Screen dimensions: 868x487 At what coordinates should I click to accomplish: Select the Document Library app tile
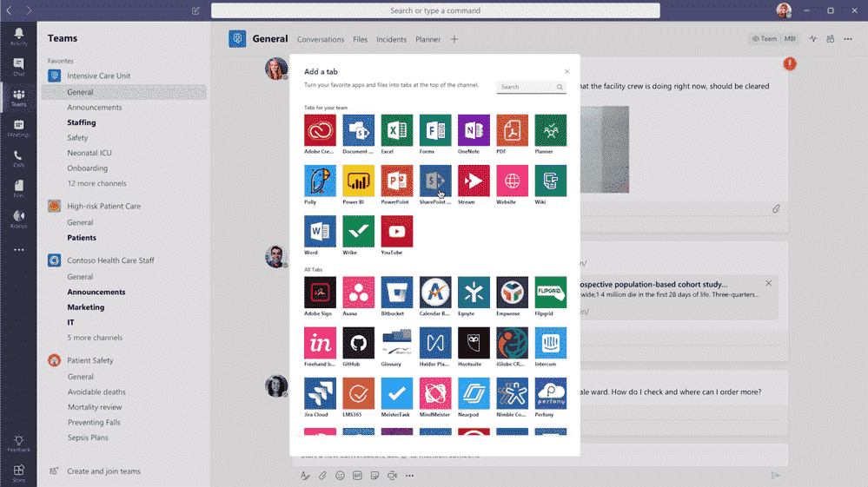pyautogui.click(x=358, y=130)
